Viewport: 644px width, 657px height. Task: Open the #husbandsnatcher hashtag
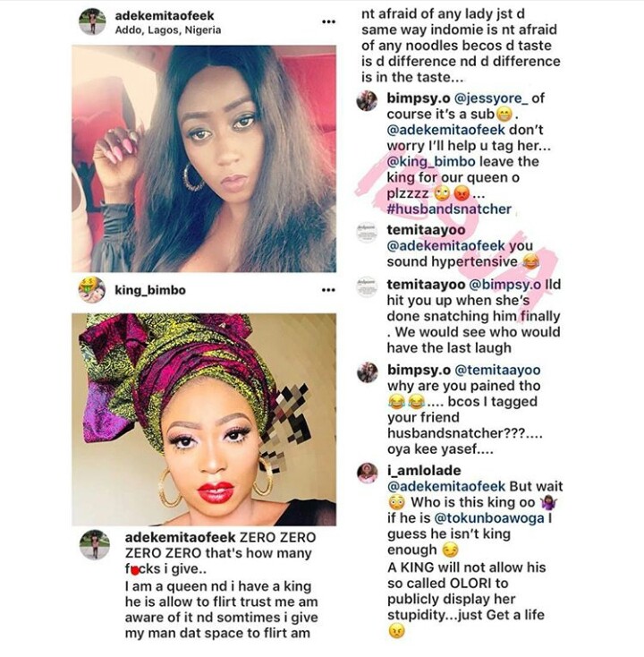click(449, 209)
